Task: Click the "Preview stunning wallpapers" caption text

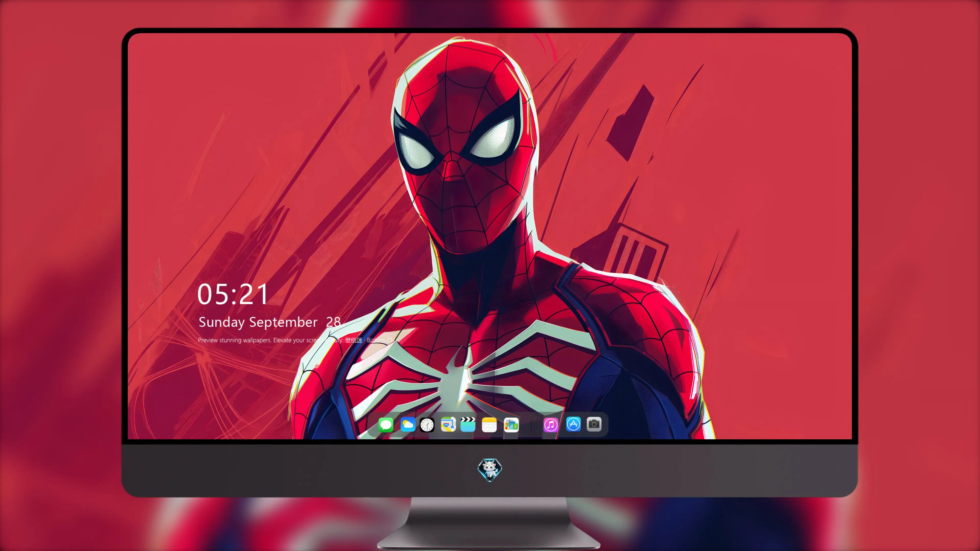Action: coord(234,340)
